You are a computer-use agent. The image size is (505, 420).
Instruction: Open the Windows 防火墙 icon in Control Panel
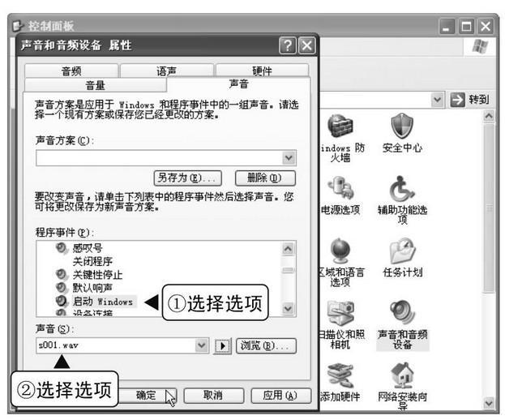click(x=340, y=126)
